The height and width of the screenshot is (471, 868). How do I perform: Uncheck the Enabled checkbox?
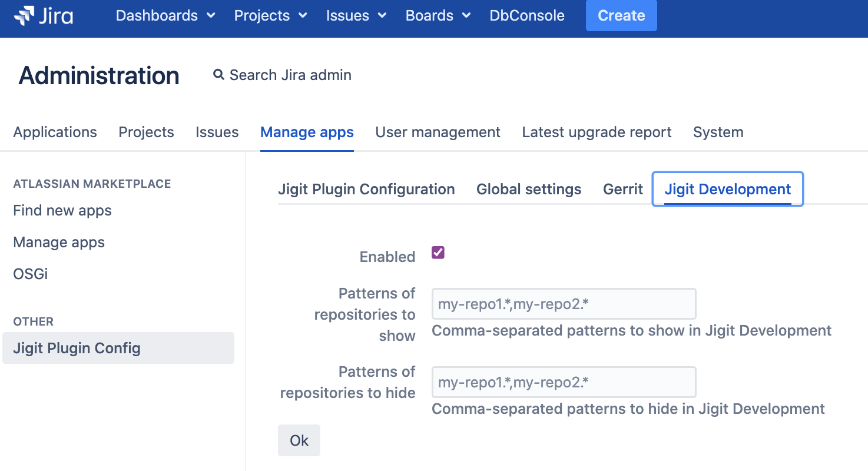(x=438, y=252)
